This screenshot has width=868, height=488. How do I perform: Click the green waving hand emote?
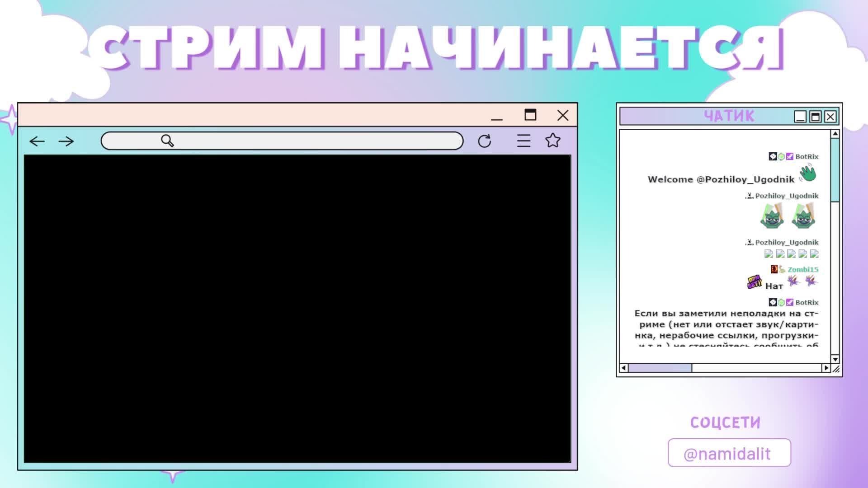click(807, 174)
